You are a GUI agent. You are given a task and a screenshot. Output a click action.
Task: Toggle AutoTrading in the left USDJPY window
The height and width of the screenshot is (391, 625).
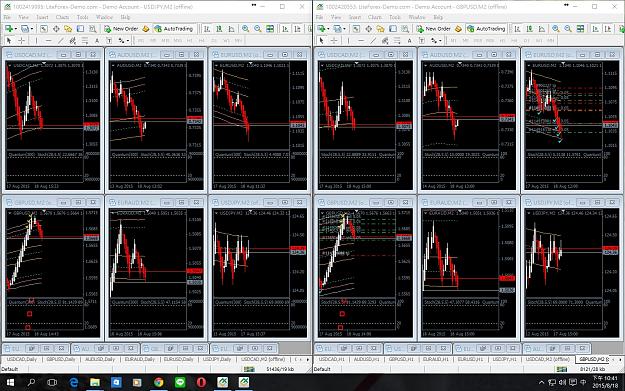point(174,29)
